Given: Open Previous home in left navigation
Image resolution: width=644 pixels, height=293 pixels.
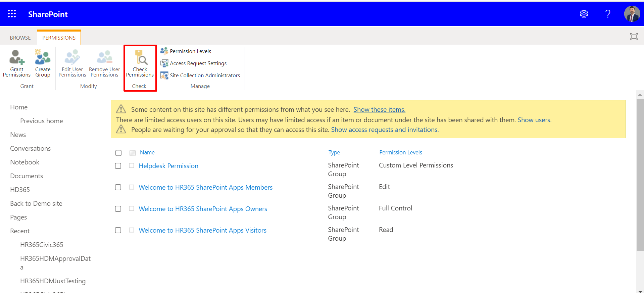Looking at the screenshot, I should 42,121.
